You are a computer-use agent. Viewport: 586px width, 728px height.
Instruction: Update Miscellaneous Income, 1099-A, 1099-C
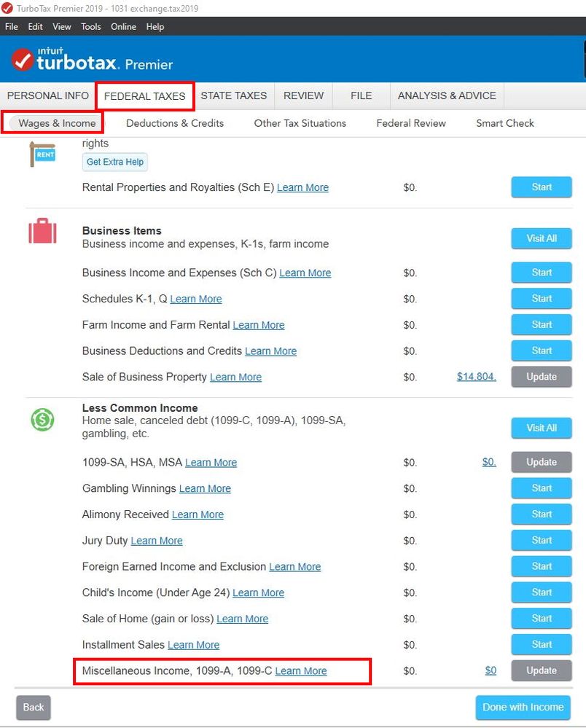(x=542, y=670)
